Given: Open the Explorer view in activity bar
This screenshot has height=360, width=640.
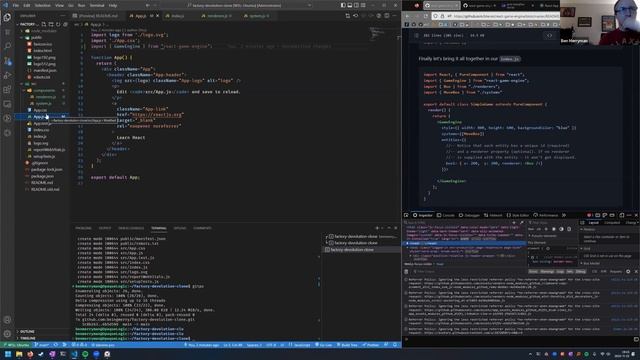Looking at the screenshot, I should (7, 17).
